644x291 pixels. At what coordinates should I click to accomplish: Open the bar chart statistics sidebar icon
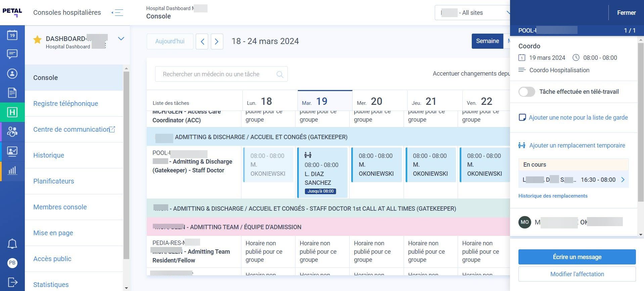pyautogui.click(x=12, y=170)
